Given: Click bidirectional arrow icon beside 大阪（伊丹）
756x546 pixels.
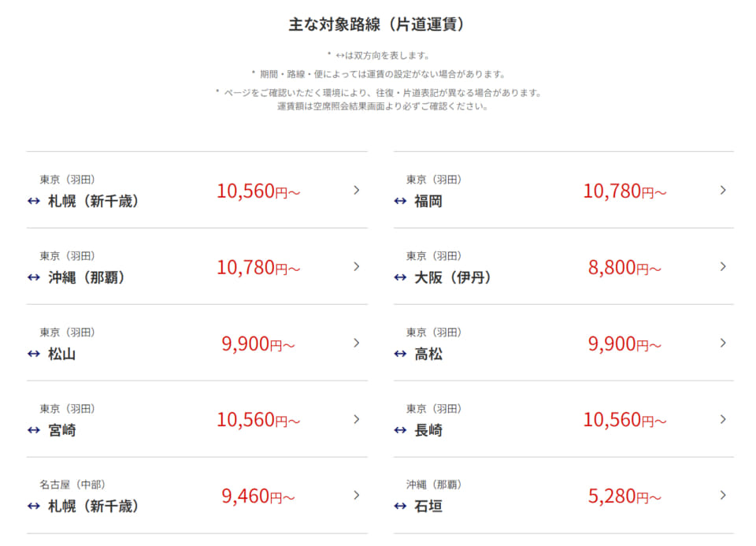Looking at the screenshot, I should click(x=400, y=277).
